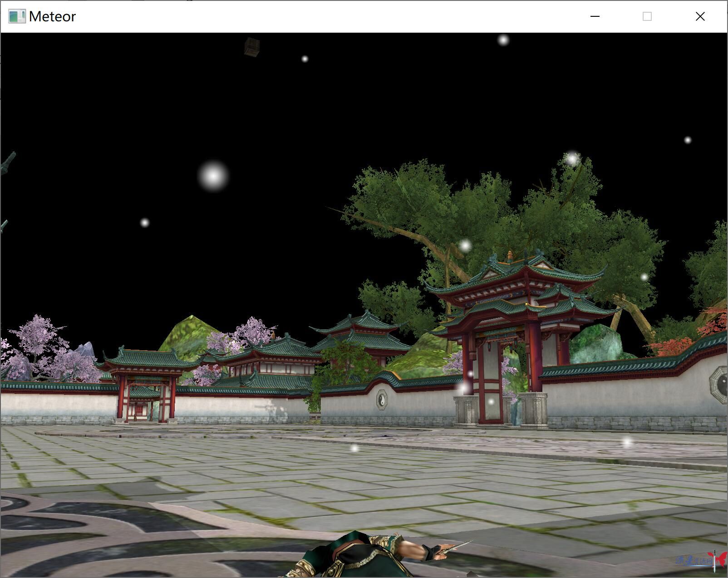This screenshot has width=728, height=578.
Task: Minimize the Meteor window
Action: tap(595, 16)
